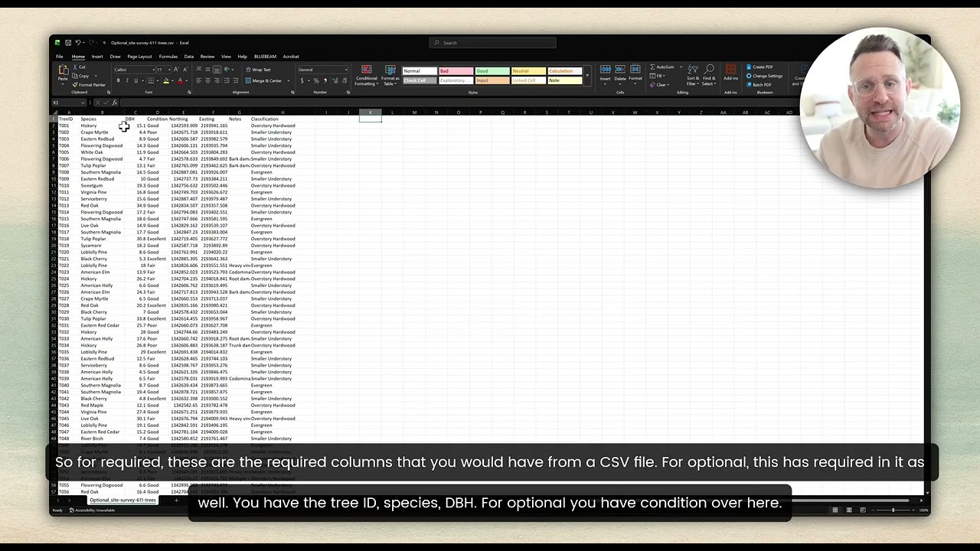Image resolution: width=980 pixels, height=551 pixels.
Task: Click the Comma Style icon
Action: 325,80
